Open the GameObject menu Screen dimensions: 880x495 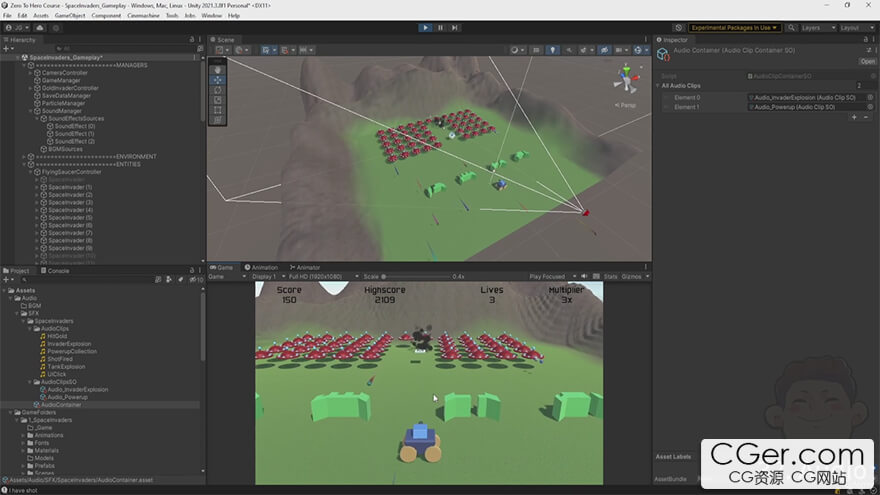(x=70, y=16)
